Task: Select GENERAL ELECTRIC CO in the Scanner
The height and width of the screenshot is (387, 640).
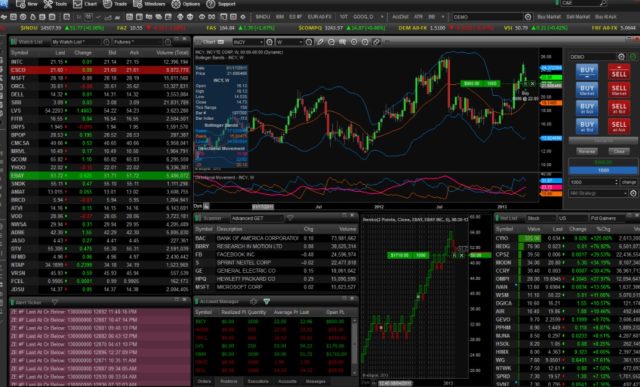Action: tap(276, 271)
